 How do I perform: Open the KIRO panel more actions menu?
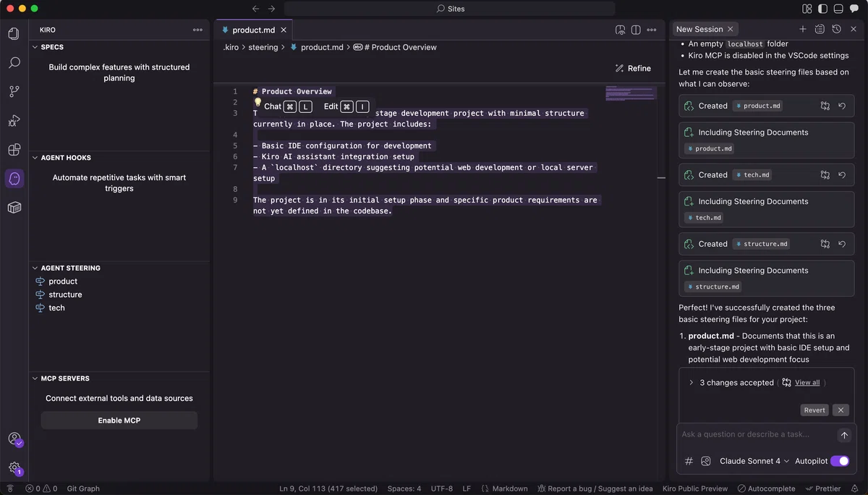197,30
